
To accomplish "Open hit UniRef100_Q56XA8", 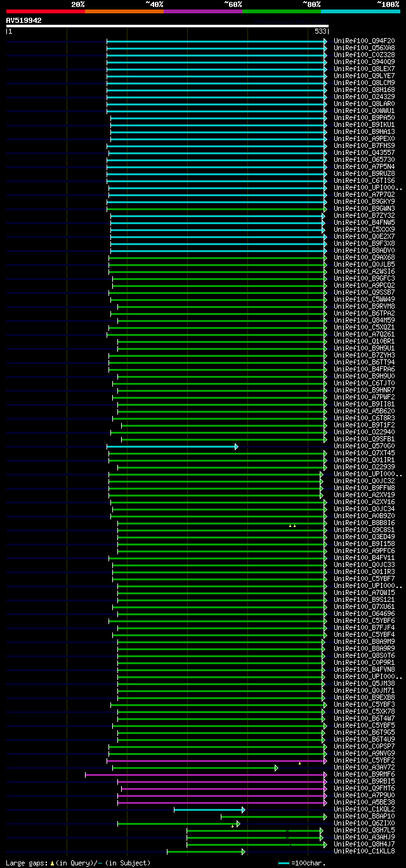I will [x=364, y=48].
